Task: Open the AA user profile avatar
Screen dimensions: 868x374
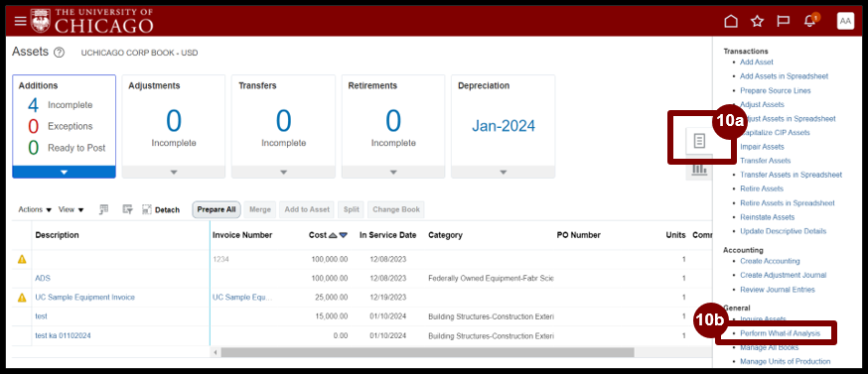Action: [x=845, y=21]
